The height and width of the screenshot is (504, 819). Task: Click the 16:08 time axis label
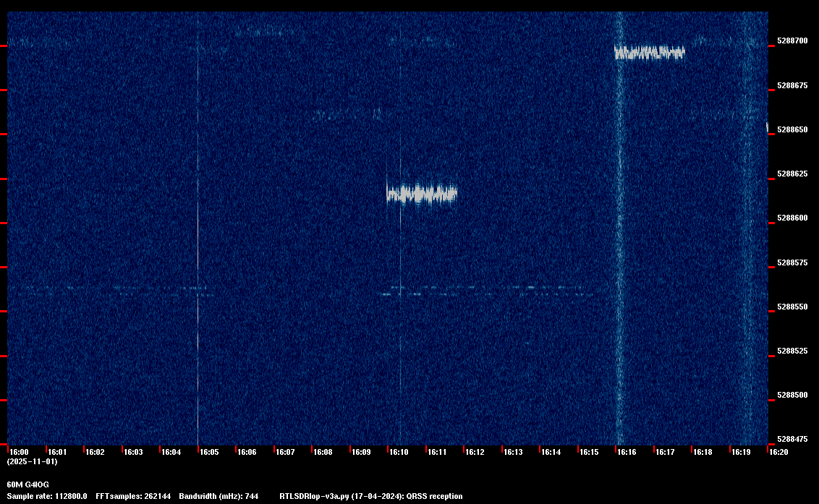click(323, 452)
